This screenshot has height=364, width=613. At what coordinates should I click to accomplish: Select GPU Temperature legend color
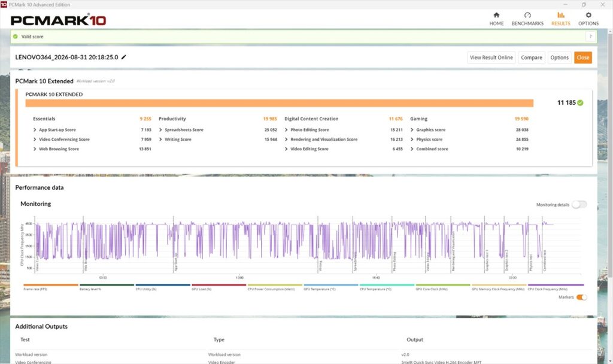330,285
